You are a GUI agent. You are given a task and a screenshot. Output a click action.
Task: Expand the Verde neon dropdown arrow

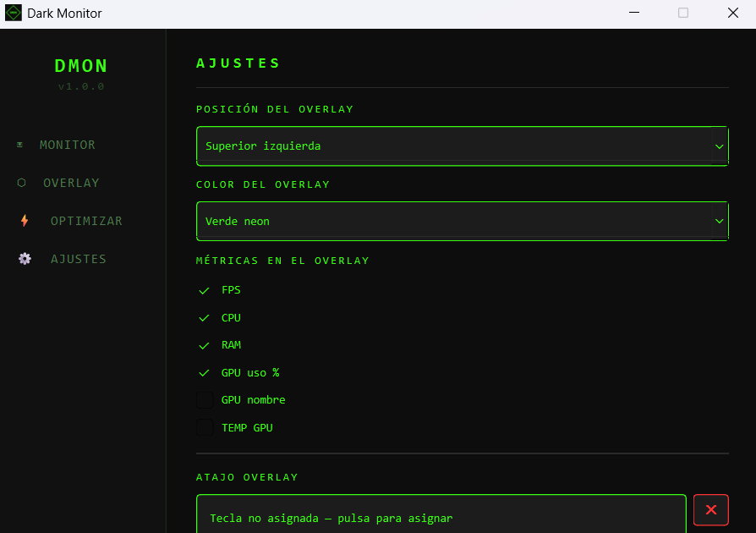pyautogui.click(x=720, y=222)
